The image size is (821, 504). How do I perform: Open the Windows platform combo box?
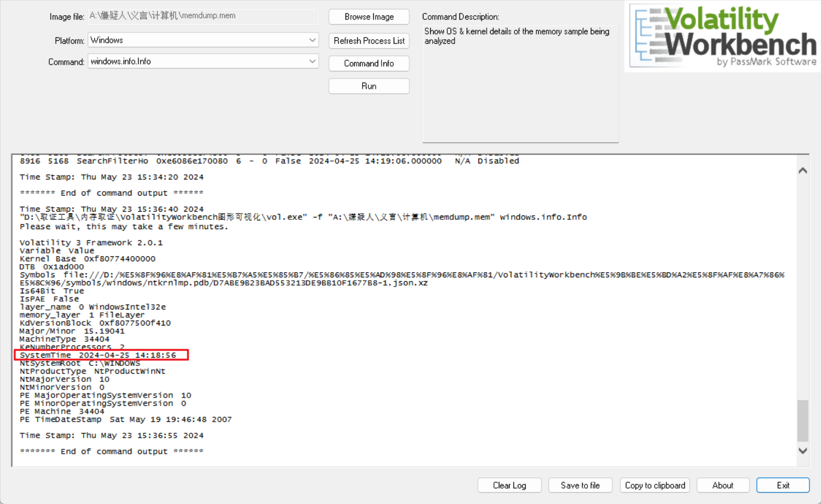[x=203, y=40]
